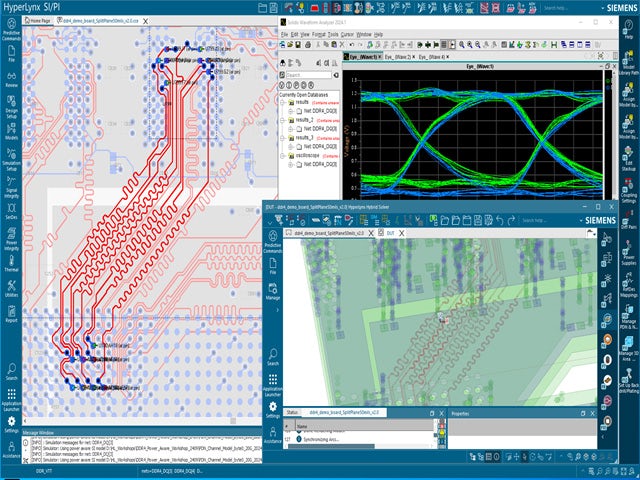Open the SIEMENS dropdown in Hybrid Solver toolbar
The width and height of the screenshot is (640, 480).
(581, 220)
